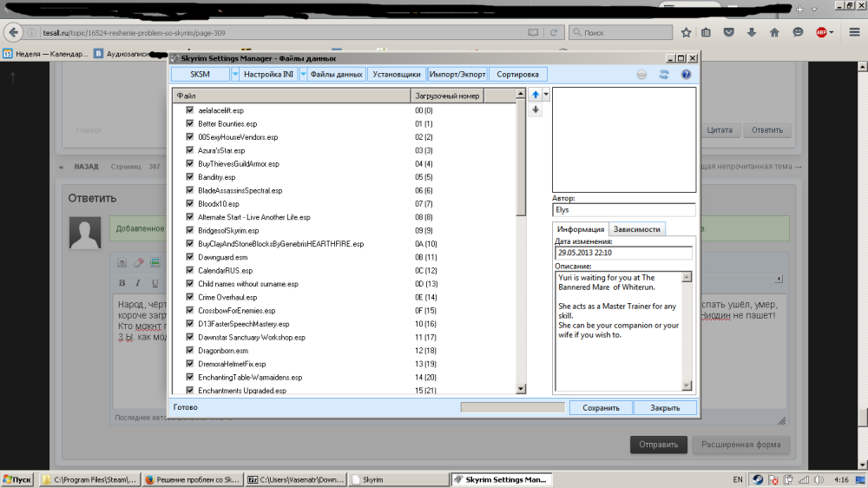The width and height of the screenshot is (868, 488).
Task: Toggle Azura'sStar.esp checkbox
Action: (190, 150)
